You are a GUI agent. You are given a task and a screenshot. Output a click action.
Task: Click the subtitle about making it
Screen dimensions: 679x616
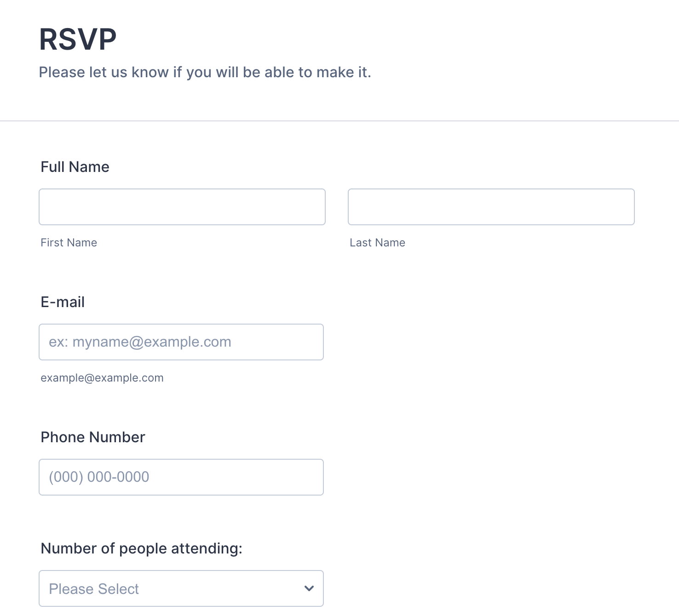pos(205,72)
